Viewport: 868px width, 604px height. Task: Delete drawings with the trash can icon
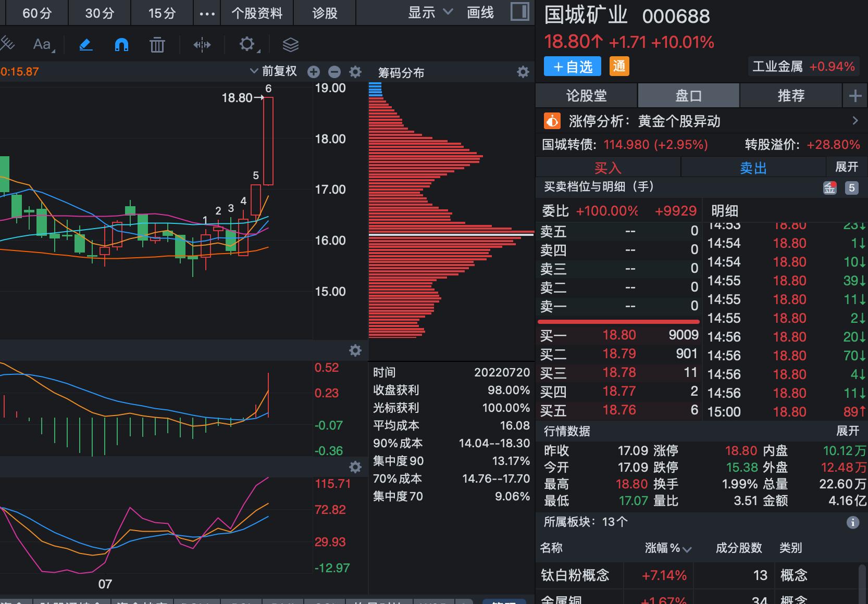(157, 45)
